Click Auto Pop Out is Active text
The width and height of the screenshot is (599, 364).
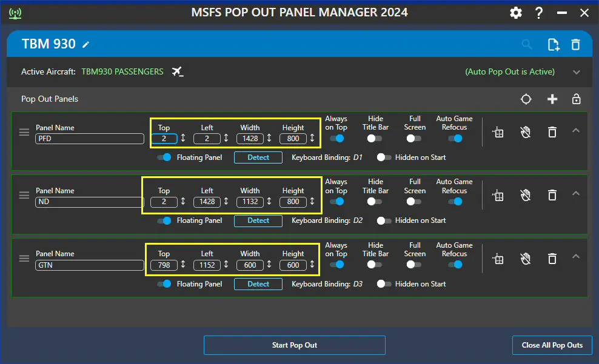pyautogui.click(x=510, y=71)
